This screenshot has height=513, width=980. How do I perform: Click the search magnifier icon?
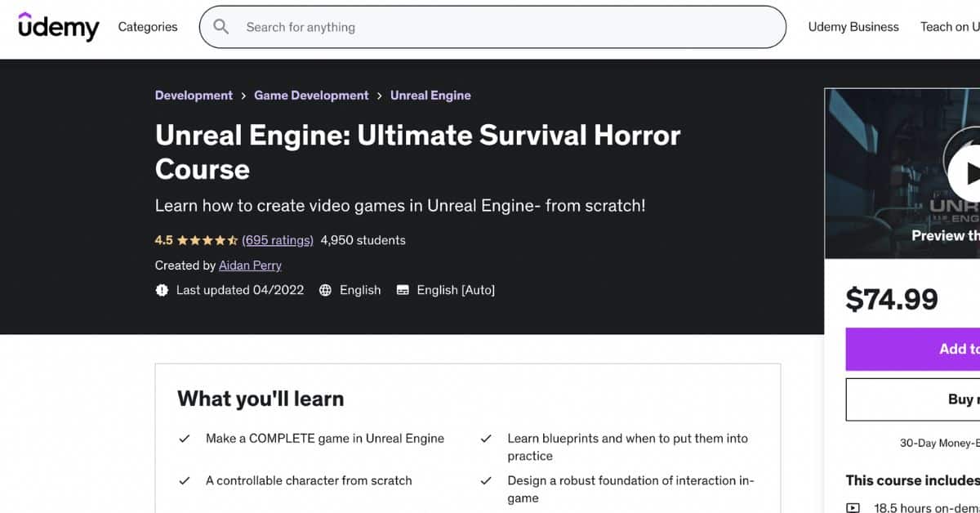pyautogui.click(x=220, y=26)
